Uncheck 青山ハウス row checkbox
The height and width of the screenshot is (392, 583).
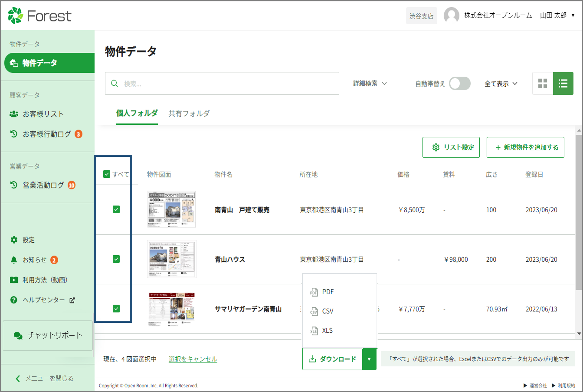(116, 259)
